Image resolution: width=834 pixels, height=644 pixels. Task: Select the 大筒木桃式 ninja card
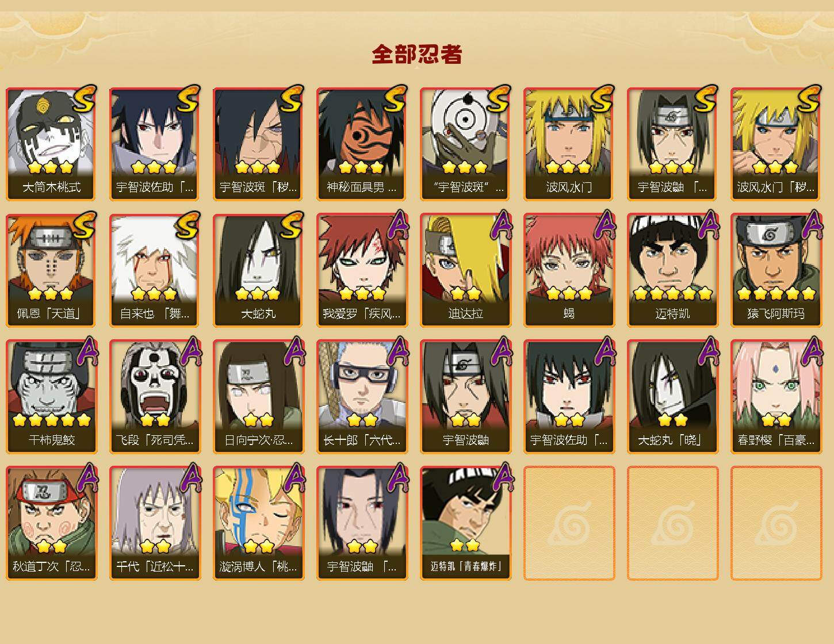[51, 144]
